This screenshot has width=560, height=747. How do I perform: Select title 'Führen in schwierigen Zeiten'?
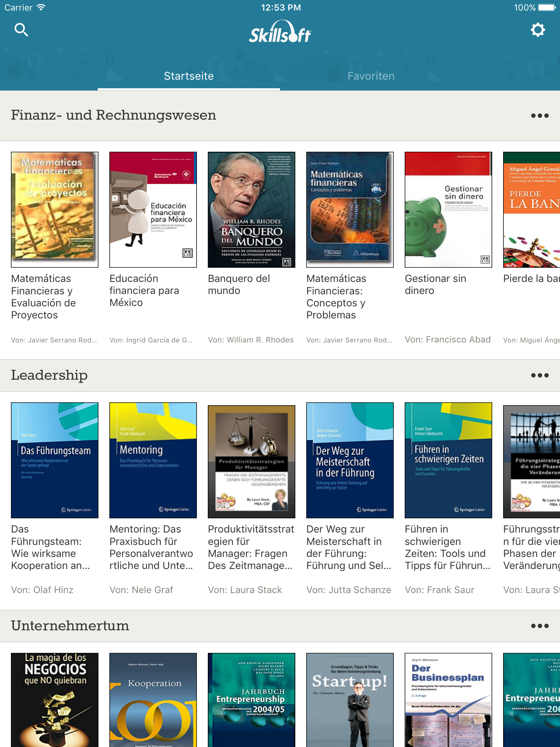pyautogui.click(x=448, y=547)
